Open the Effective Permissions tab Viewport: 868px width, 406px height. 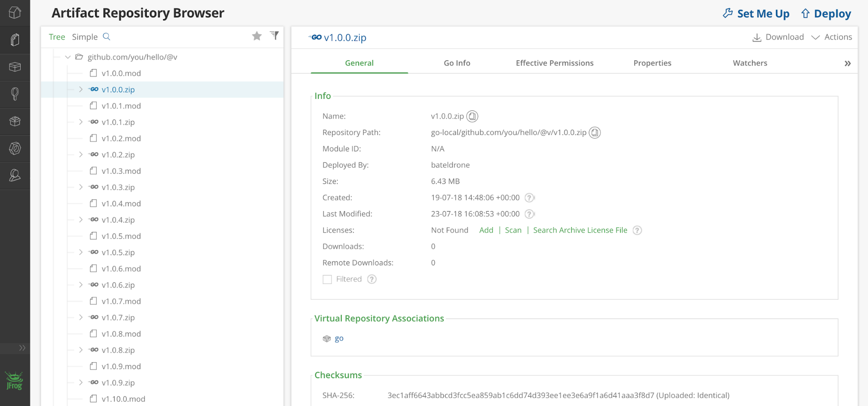554,63
